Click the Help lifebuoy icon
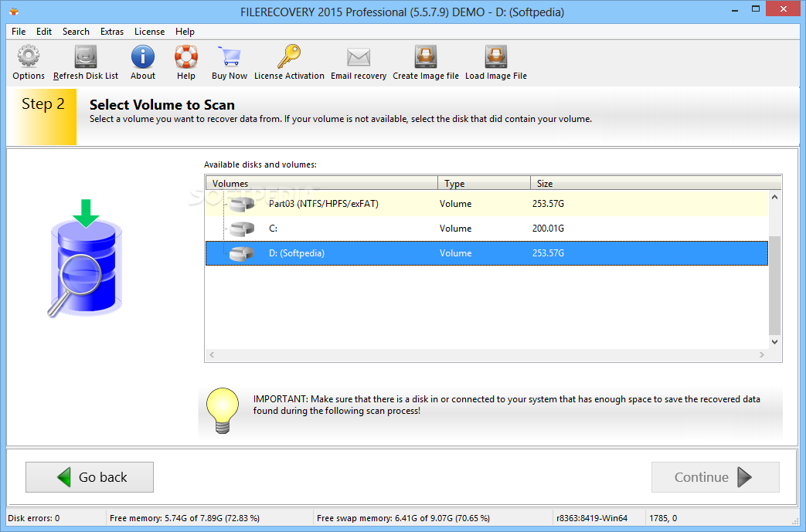This screenshot has width=806, height=532. click(x=185, y=56)
